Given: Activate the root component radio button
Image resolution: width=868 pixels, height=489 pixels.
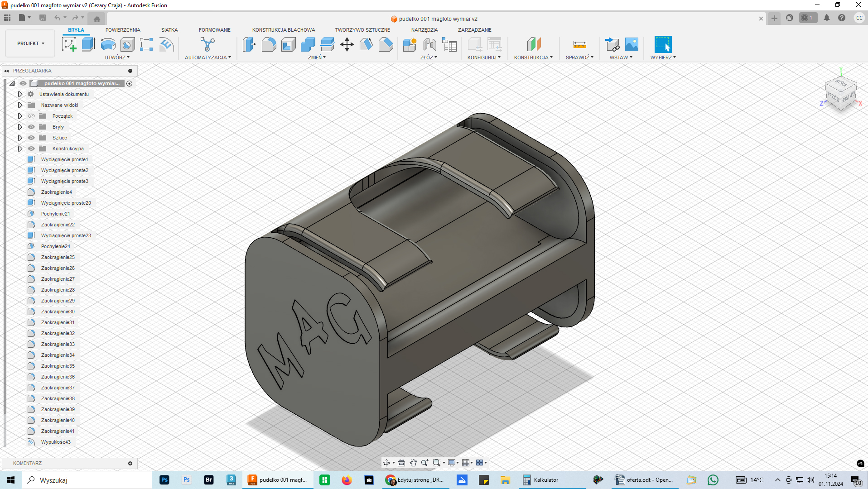Looking at the screenshot, I should (130, 83).
